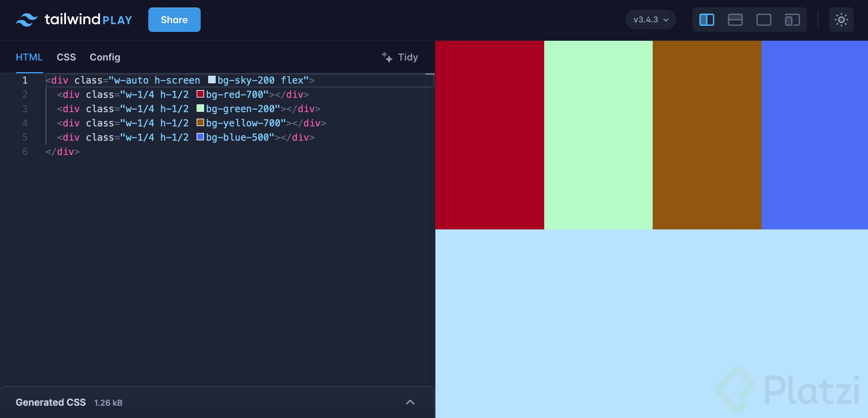
Task: Click the bg-blue-500 color swatch
Action: click(200, 137)
